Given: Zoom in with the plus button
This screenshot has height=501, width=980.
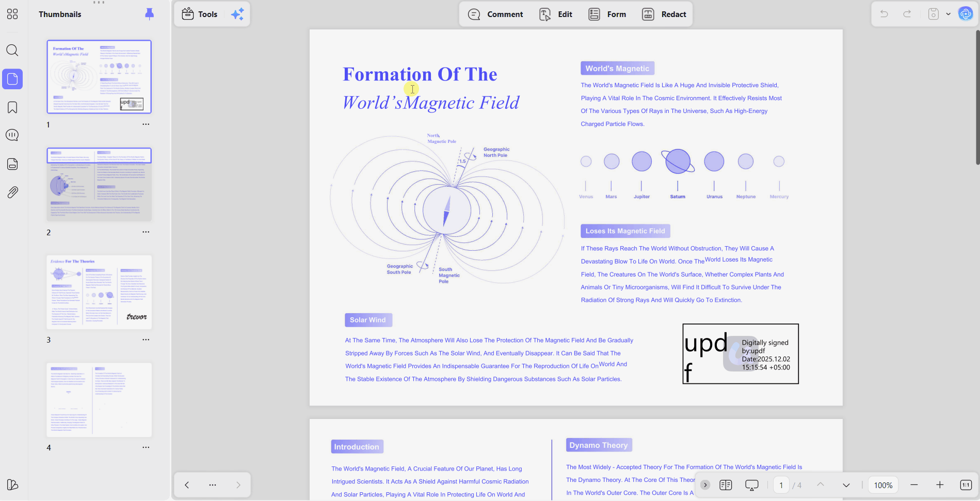Looking at the screenshot, I should point(940,485).
